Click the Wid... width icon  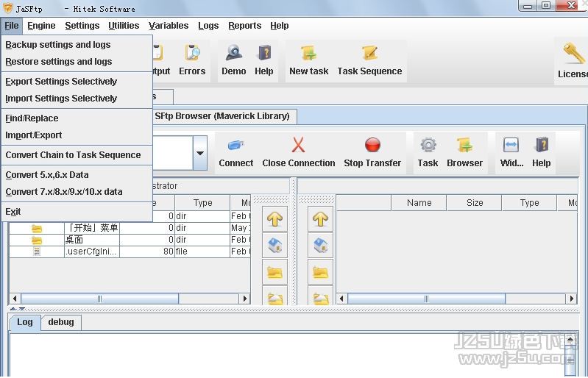click(511, 153)
